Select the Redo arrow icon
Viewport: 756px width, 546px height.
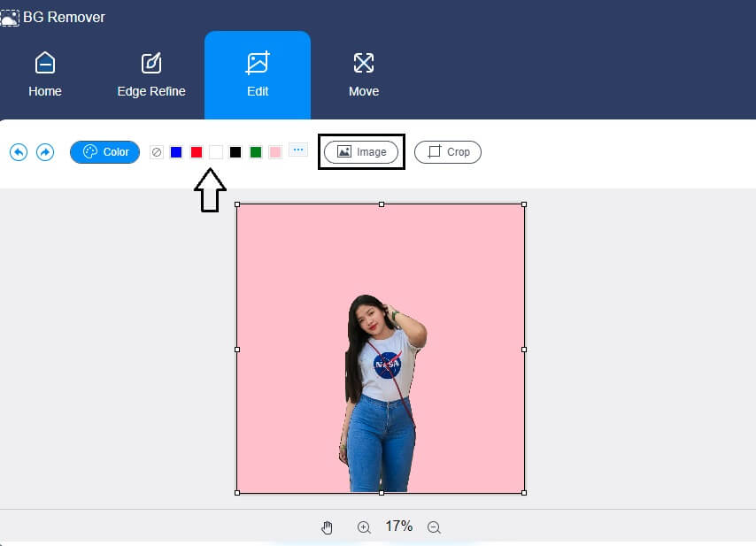tap(45, 152)
